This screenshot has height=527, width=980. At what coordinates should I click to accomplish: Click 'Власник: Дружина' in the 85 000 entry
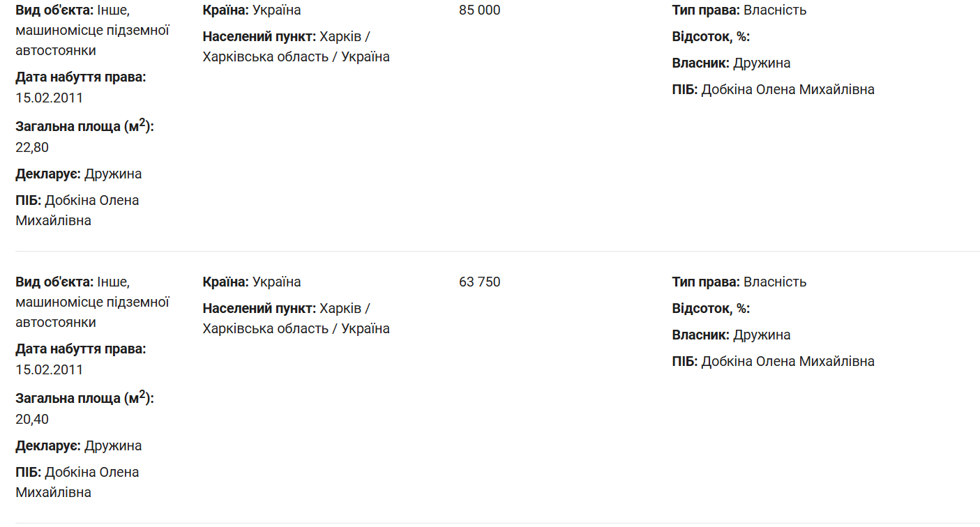[x=731, y=63]
